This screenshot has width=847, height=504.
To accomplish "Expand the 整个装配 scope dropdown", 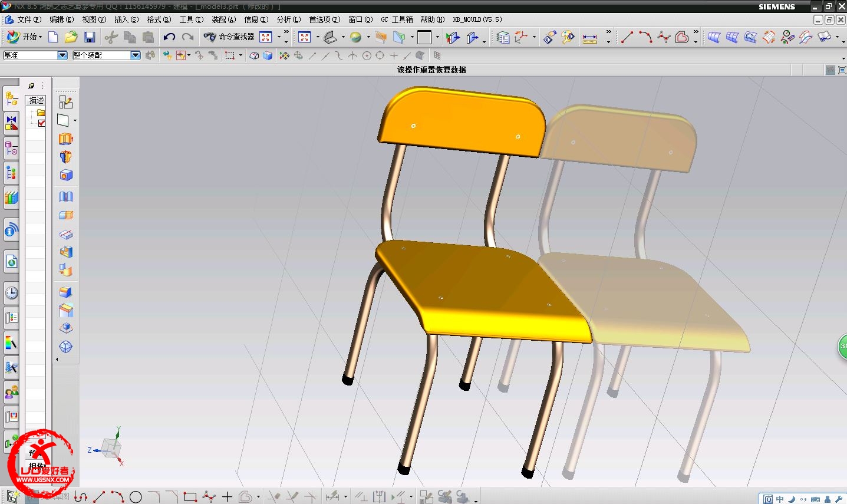I will coord(136,55).
